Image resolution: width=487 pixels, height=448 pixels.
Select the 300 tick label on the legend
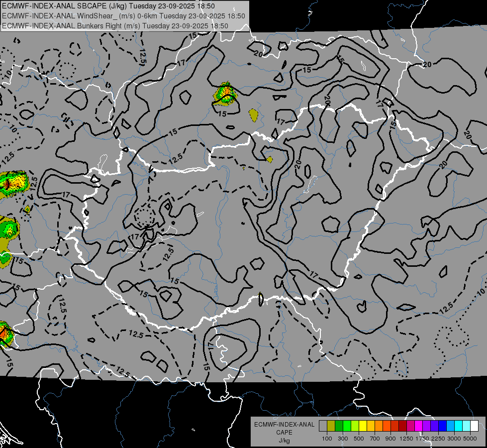pyautogui.click(x=343, y=439)
